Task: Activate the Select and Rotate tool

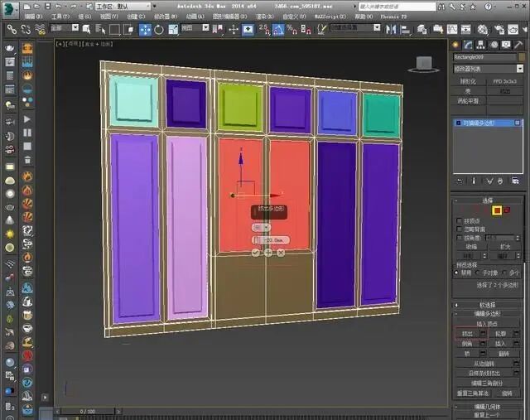Action: click(x=159, y=30)
